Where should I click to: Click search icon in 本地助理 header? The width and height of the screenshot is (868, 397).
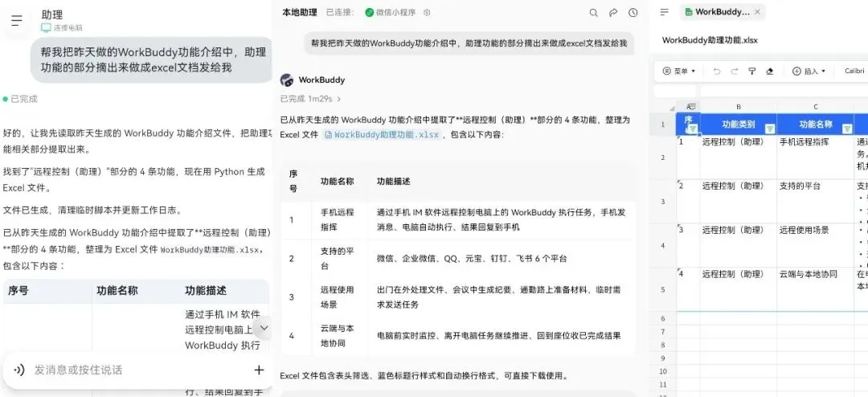(593, 13)
